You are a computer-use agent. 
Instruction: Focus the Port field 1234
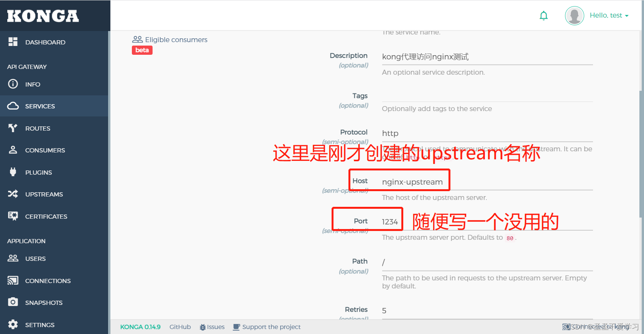click(x=487, y=222)
